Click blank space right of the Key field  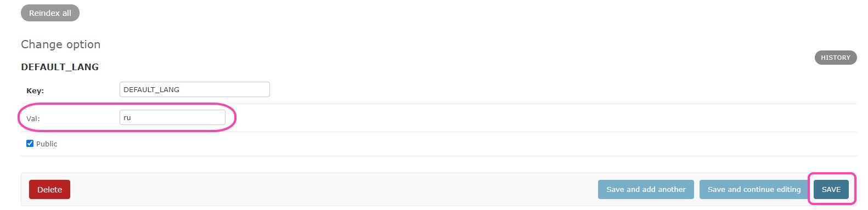point(549,89)
